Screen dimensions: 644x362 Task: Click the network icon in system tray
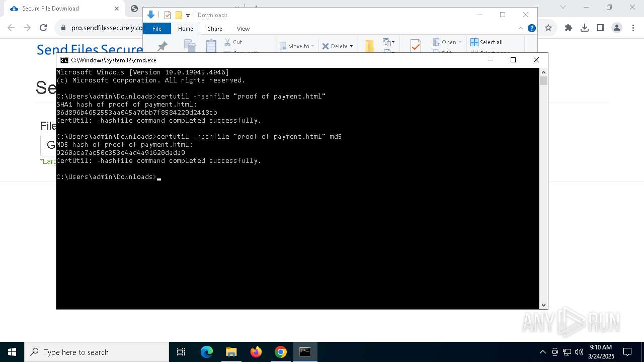pyautogui.click(x=567, y=352)
